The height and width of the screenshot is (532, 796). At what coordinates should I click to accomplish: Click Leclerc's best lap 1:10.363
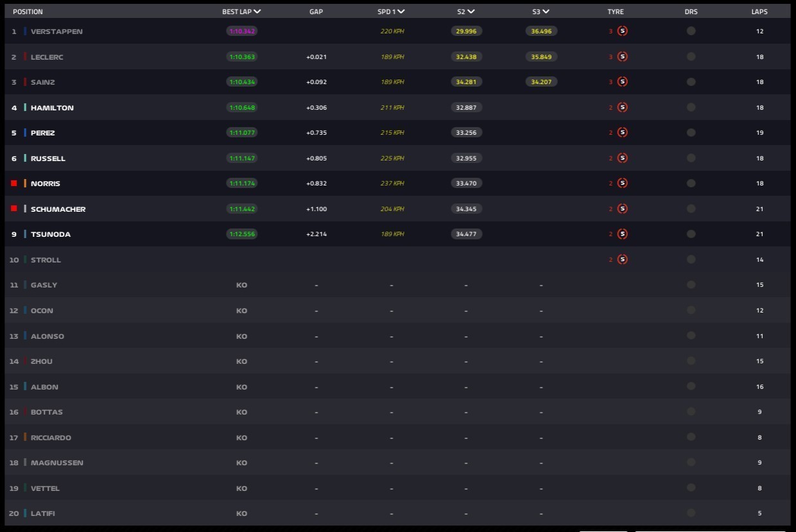(x=241, y=57)
